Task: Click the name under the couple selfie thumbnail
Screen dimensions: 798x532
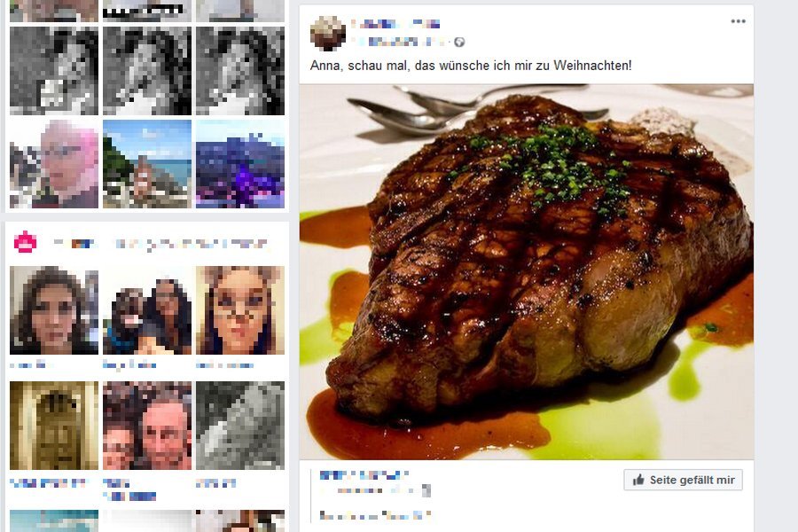Action: tap(129, 489)
